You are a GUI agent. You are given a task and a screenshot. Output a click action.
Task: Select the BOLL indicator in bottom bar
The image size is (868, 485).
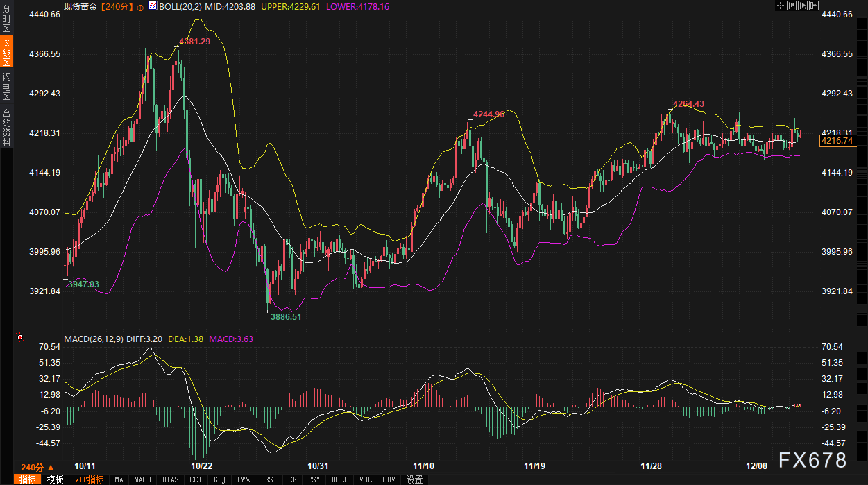[x=339, y=479]
